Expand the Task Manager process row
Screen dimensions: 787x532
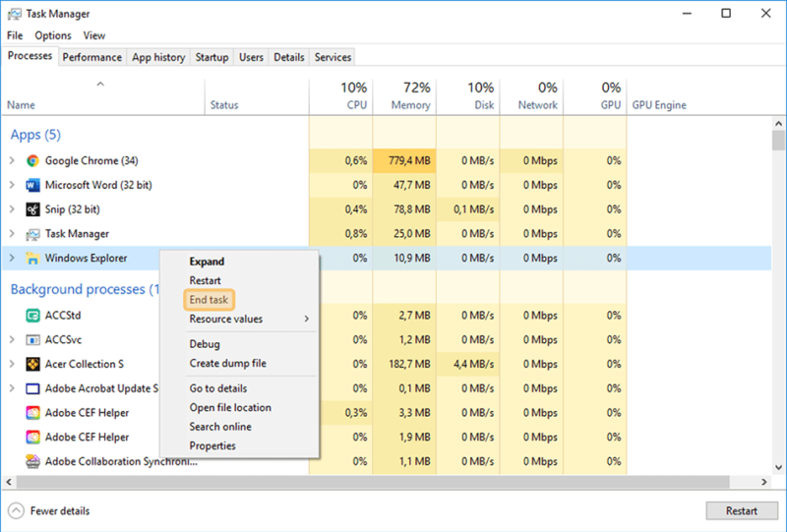click(12, 234)
